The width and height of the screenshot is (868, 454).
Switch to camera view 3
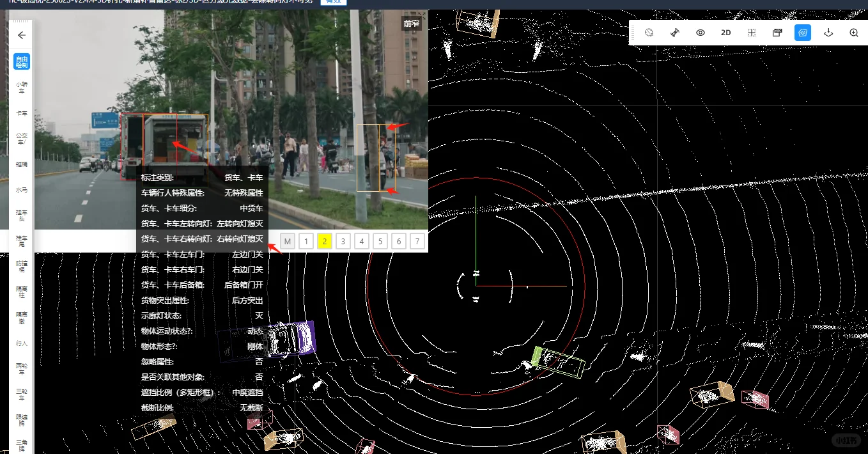pyautogui.click(x=343, y=241)
